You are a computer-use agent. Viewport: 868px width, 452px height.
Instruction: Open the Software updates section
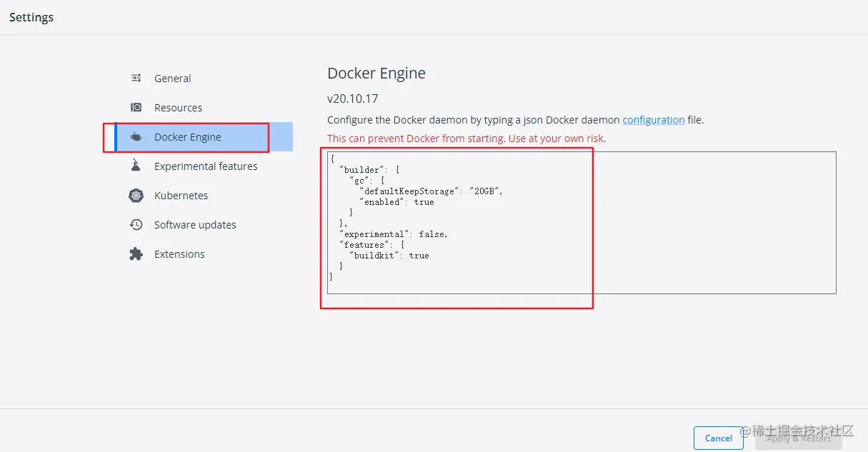pyautogui.click(x=195, y=225)
